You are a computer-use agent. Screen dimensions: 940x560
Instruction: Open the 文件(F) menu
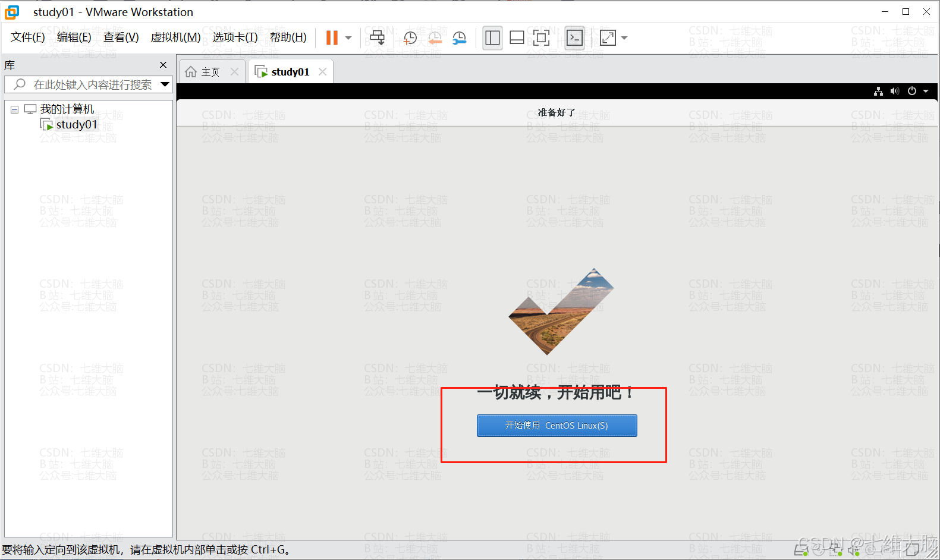[28, 37]
